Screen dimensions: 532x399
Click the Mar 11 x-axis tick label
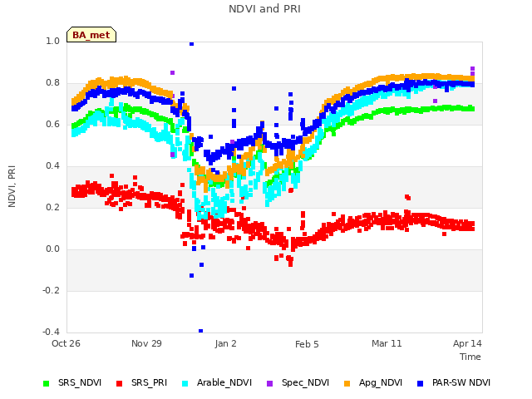tap(387, 343)
